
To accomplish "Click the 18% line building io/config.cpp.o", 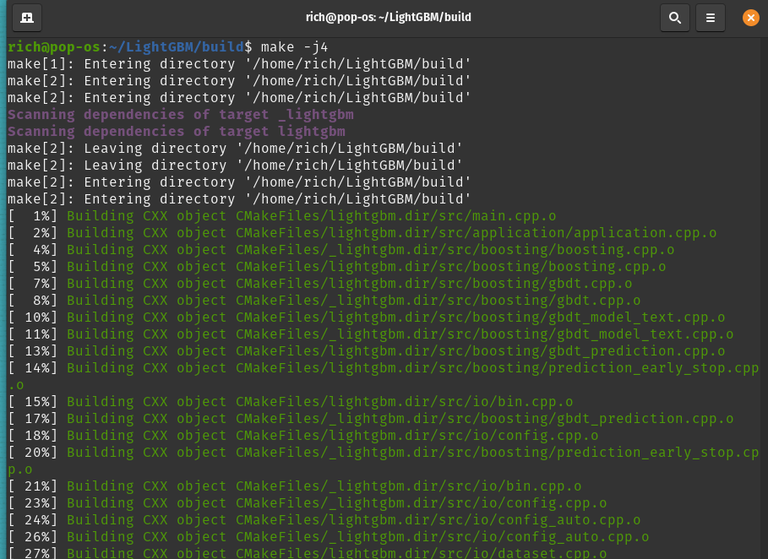I will click(x=303, y=436).
